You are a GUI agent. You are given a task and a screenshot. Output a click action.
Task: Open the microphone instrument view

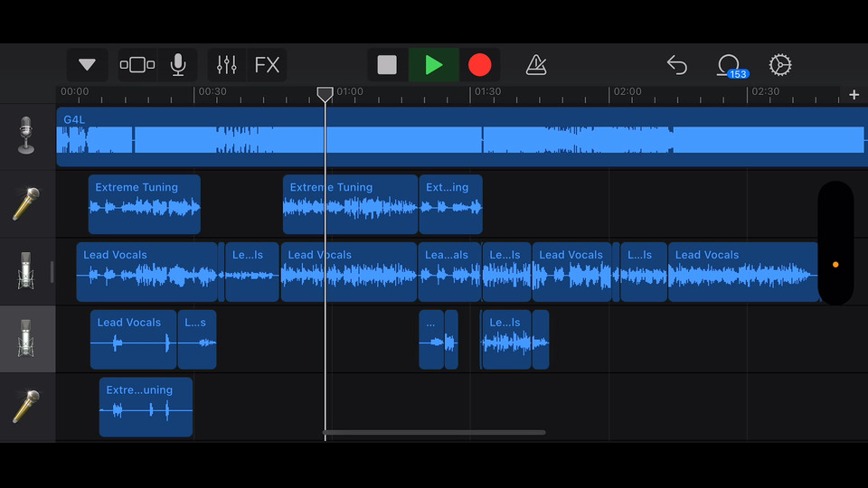click(178, 65)
